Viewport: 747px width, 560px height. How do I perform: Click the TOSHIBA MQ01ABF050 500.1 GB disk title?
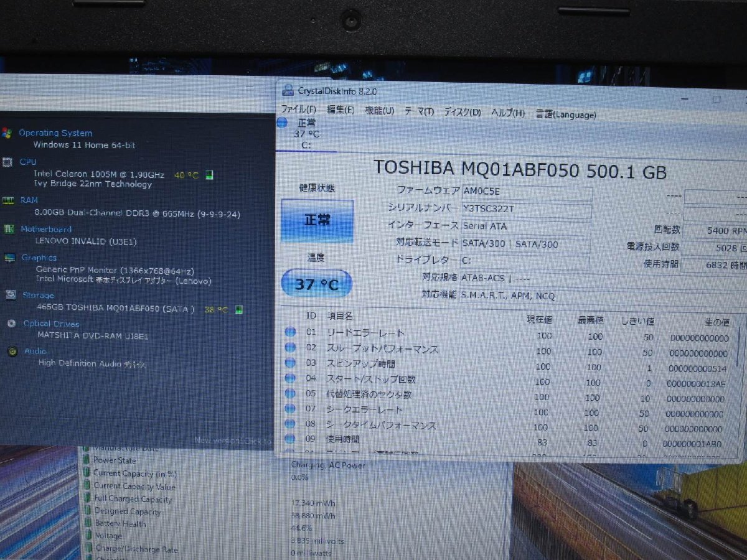point(520,169)
